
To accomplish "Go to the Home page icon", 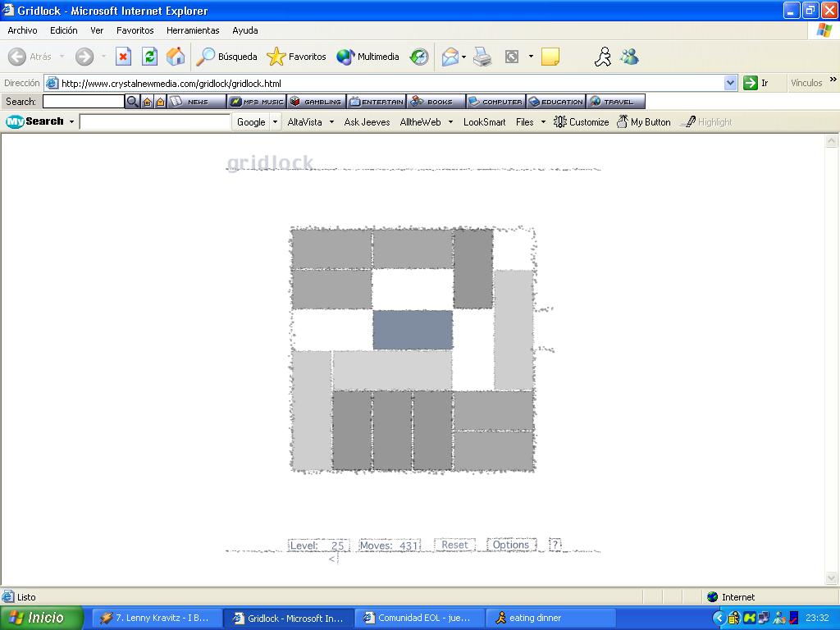I will pos(176,57).
